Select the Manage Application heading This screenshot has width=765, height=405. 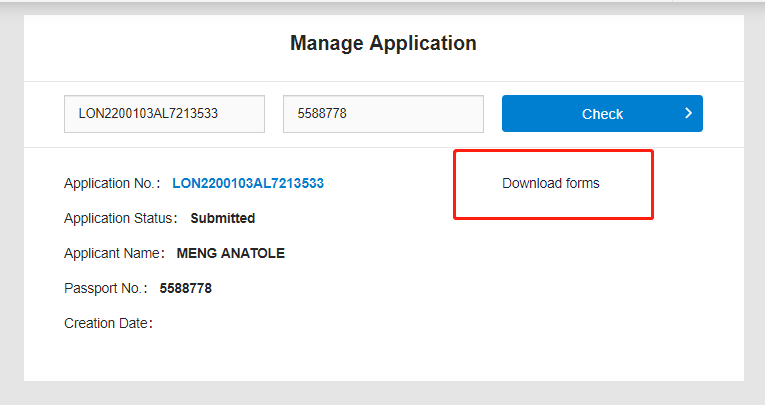383,43
